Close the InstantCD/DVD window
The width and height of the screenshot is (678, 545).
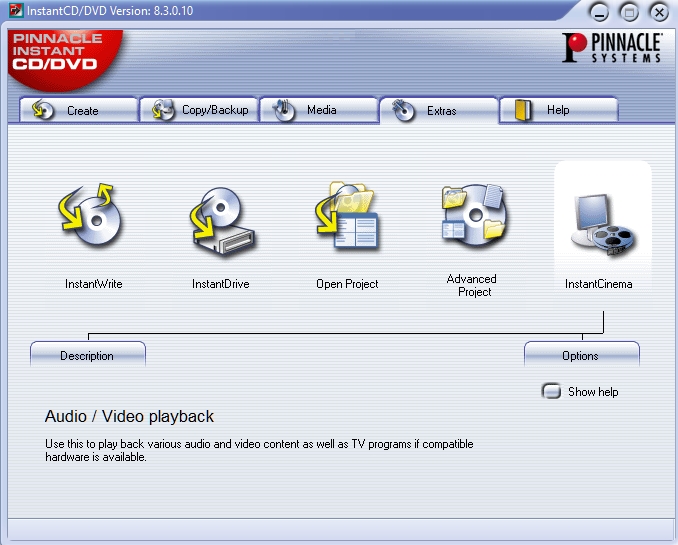pyautogui.click(x=659, y=13)
